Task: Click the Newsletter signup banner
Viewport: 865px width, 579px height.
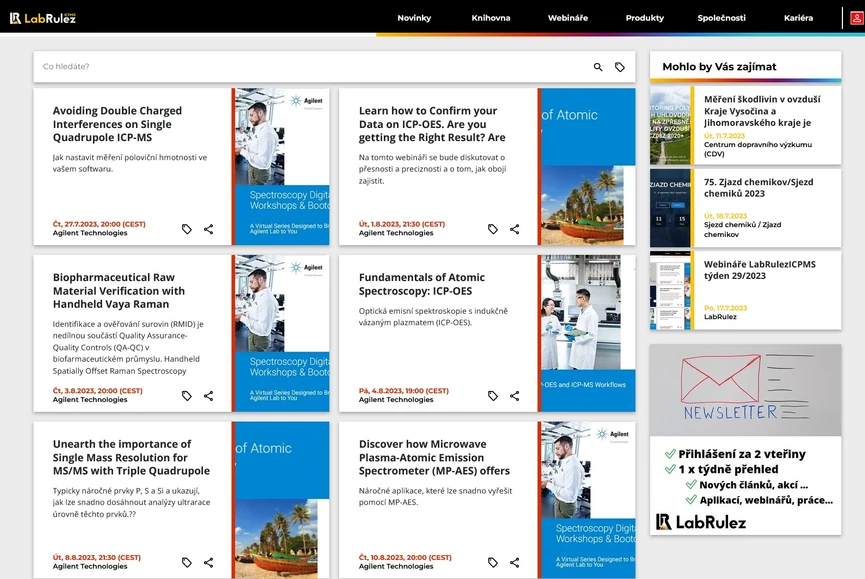Action: [x=745, y=439]
